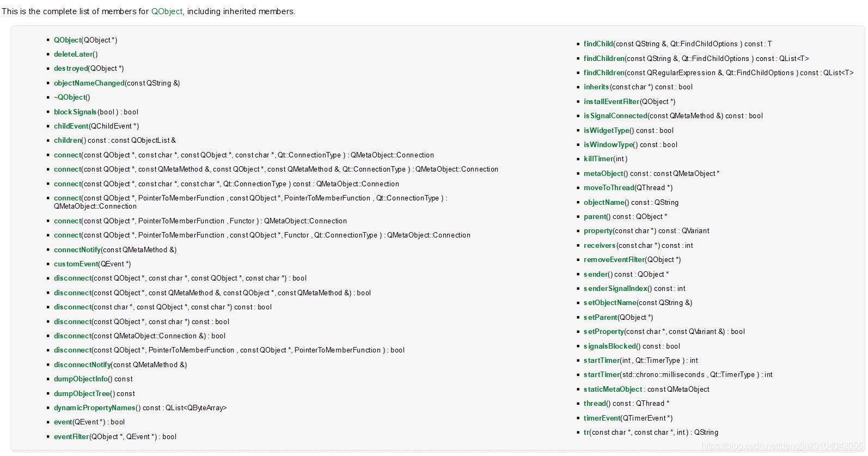The image size is (868, 456).
Task: Open the eventFilter member link
Action: tap(71, 437)
